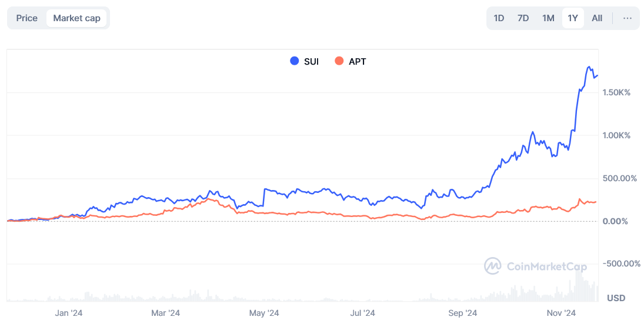
Task: Show the All time range
Action: (597, 18)
